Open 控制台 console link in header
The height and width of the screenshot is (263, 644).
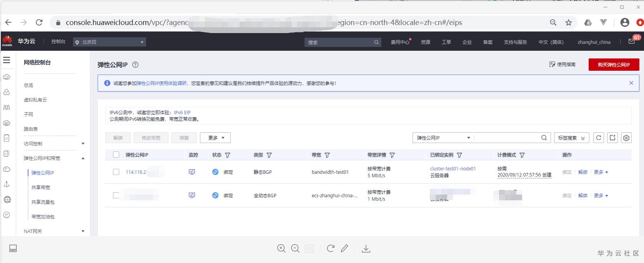pos(58,41)
